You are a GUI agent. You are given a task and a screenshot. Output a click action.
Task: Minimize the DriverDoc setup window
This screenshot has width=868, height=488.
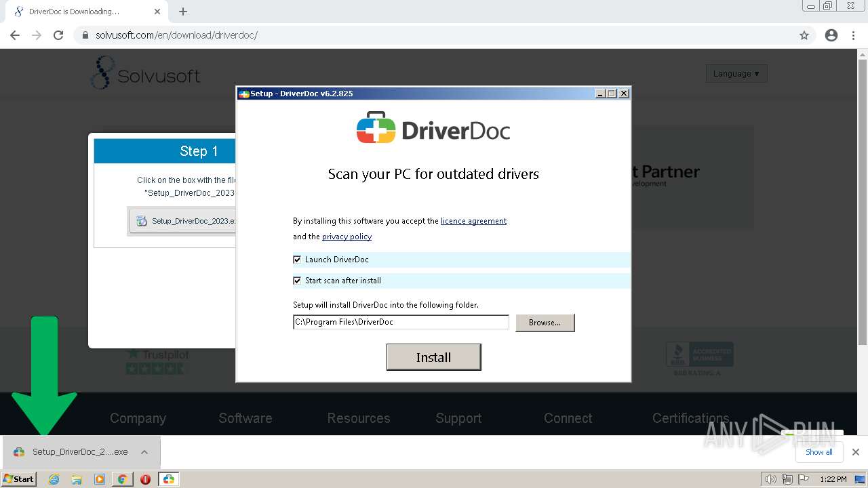pyautogui.click(x=600, y=94)
